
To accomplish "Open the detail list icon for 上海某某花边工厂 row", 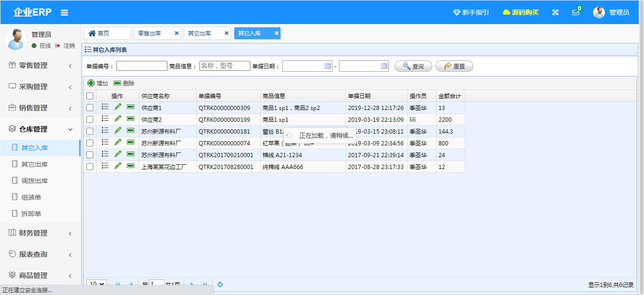I will tap(105, 166).
